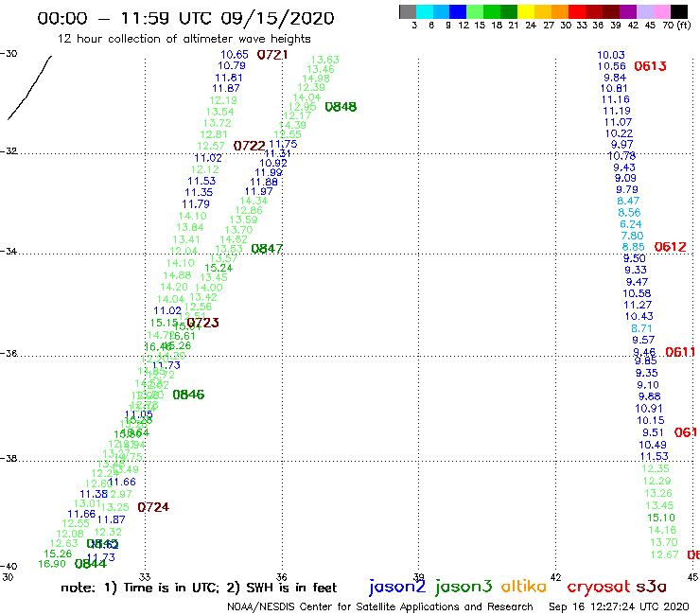This screenshot has width=700, height=615.
Task: Click the 'jason2' legend label
Action: [x=397, y=587]
